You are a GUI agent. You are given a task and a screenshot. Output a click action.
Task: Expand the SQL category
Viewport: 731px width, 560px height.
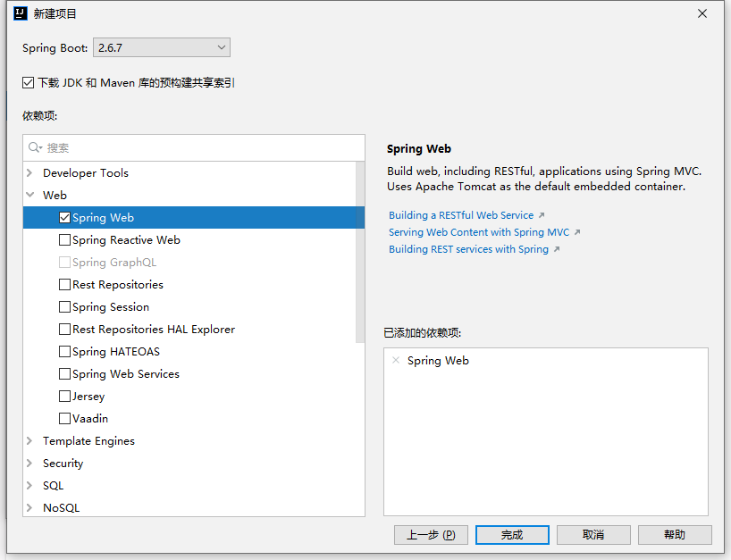[x=29, y=486]
